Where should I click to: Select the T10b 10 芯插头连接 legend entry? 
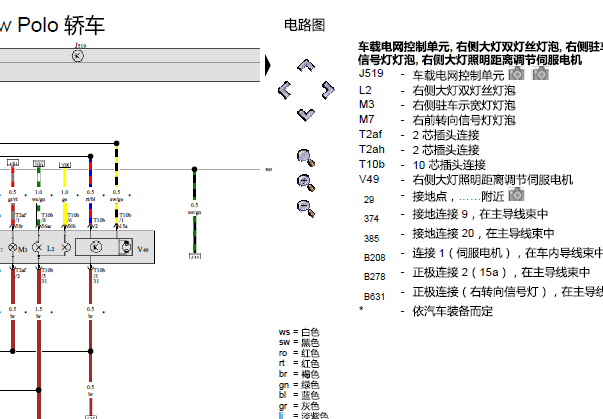(x=422, y=165)
